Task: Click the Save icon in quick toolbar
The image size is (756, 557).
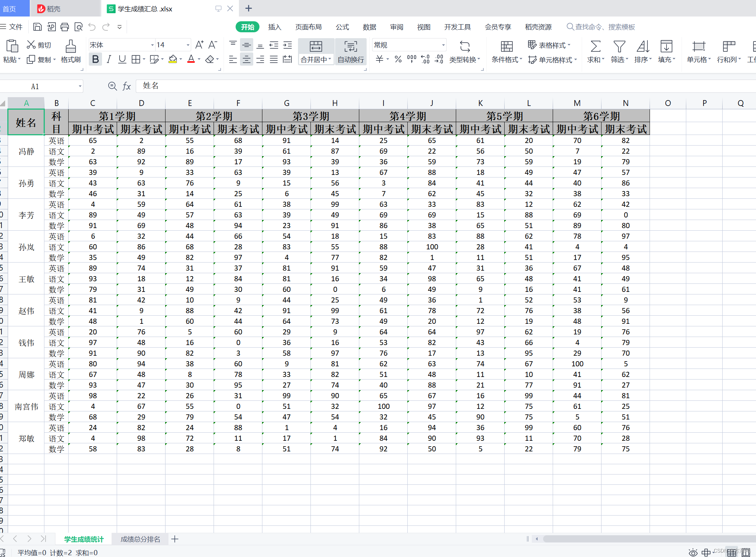Action: 37,27
